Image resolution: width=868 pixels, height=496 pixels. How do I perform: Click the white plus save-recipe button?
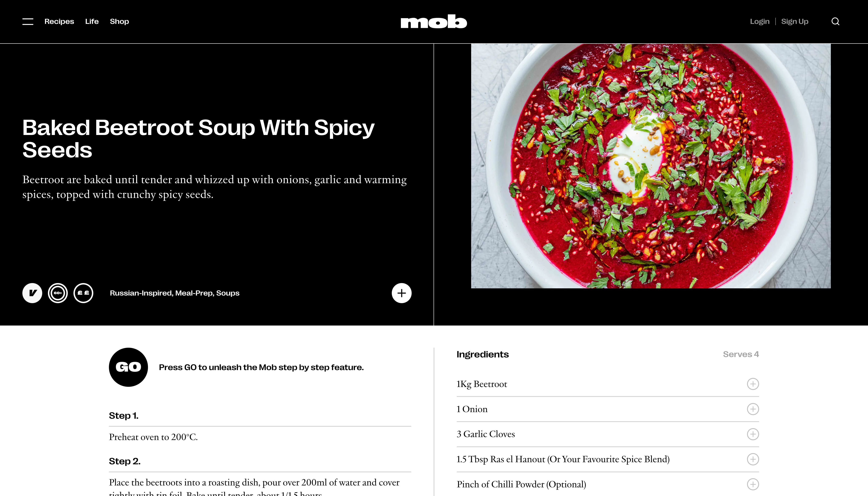(x=402, y=293)
